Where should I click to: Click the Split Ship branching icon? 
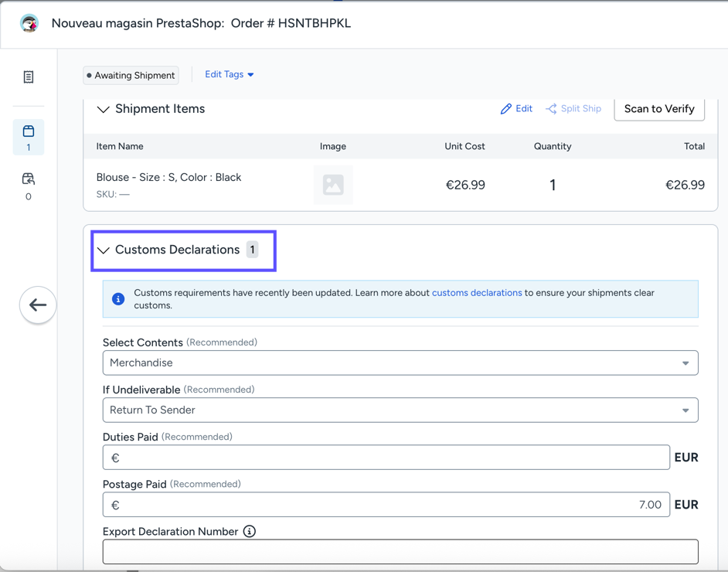(x=551, y=109)
